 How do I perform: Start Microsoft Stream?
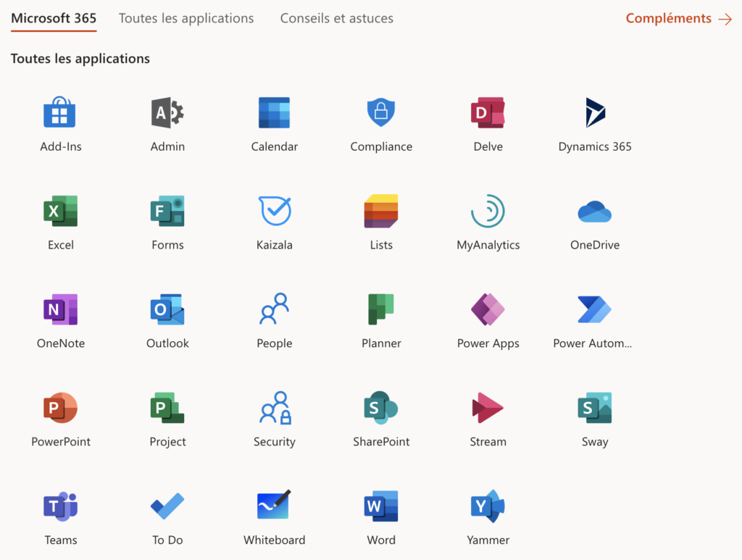click(x=488, y=407)
